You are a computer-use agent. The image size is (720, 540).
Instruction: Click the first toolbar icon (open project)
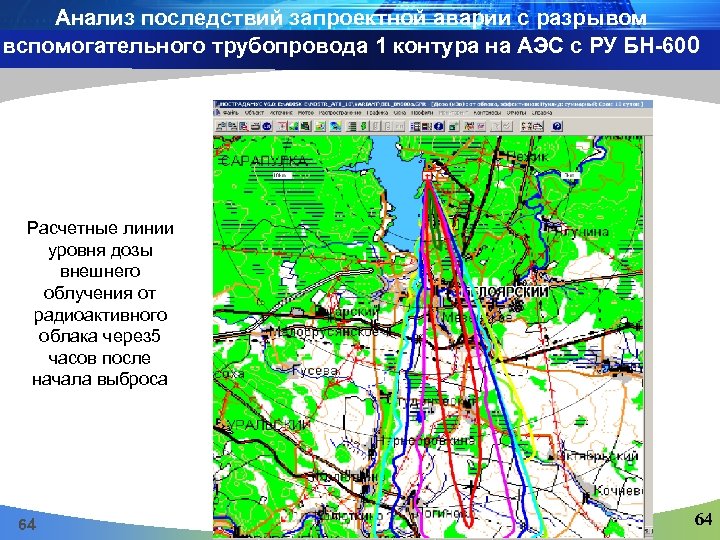point(222,126)
